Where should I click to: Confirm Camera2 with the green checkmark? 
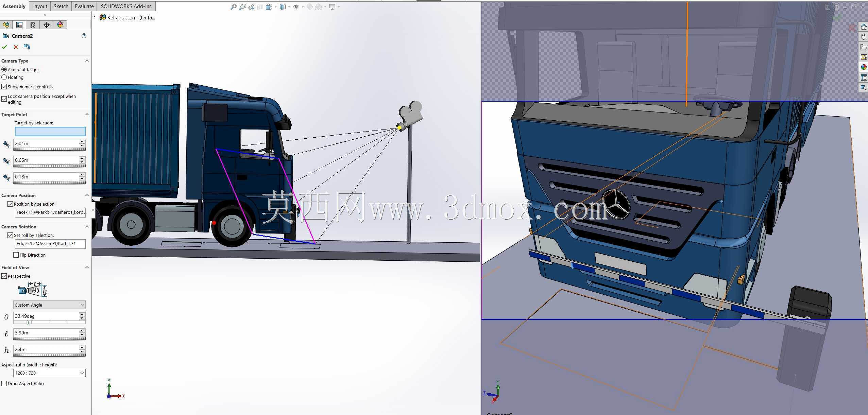point(4,47)
